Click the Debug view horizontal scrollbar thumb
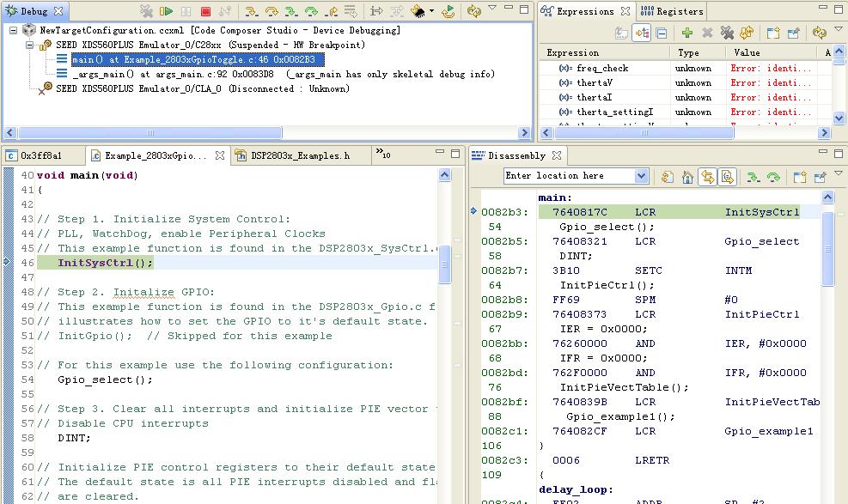 point(149,133)
